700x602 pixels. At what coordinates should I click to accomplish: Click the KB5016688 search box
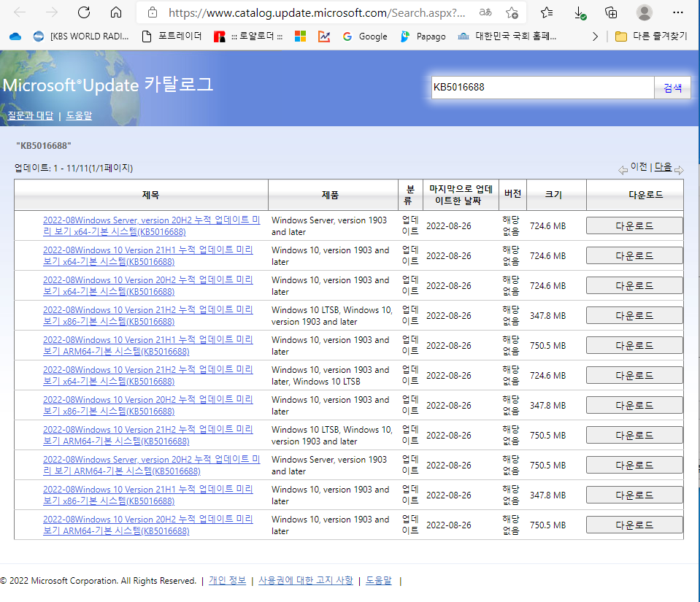[542, 88]
